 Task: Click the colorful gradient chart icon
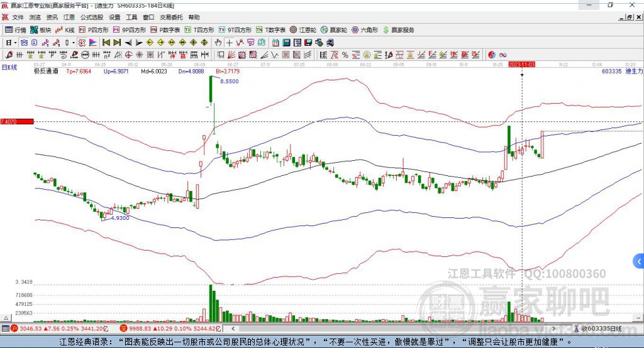93,43
